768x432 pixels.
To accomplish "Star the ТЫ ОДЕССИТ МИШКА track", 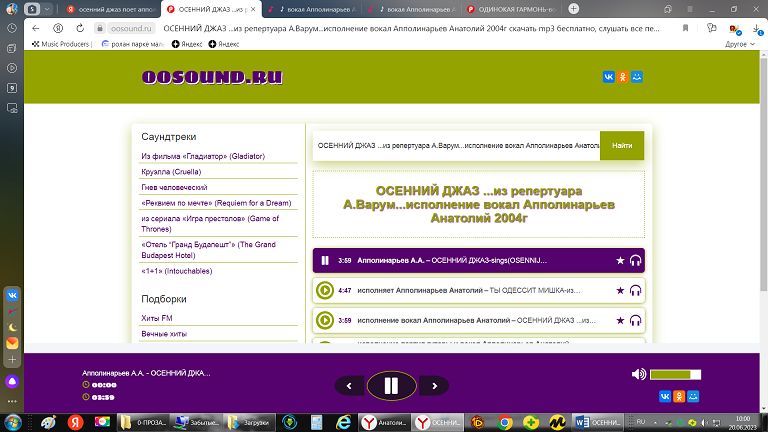I will coord(620,290).
